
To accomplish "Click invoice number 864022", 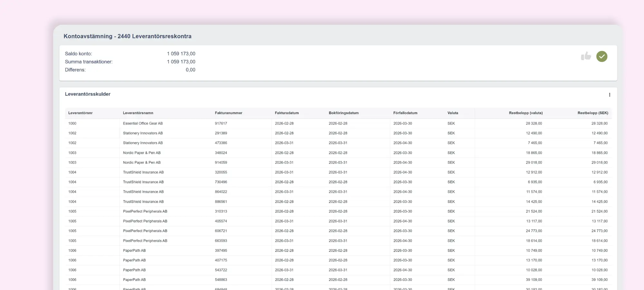I will click(x=221, y=192).
